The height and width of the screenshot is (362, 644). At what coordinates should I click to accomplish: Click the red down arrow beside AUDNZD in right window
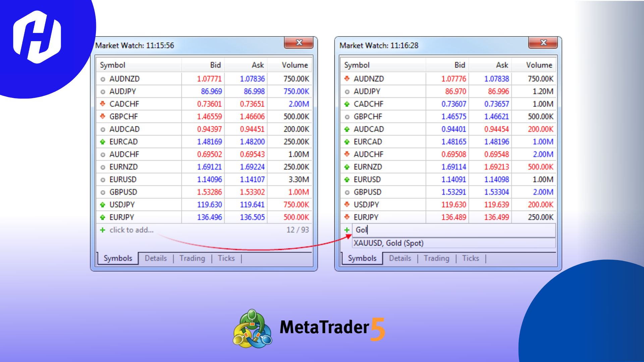coord(347,79)
